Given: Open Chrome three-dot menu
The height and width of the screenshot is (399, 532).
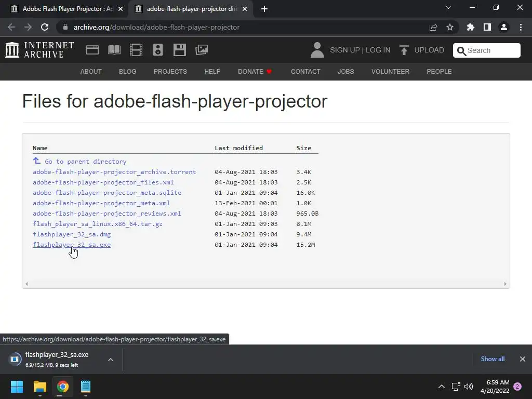Looking at the screenshot, I should [521, 27].
